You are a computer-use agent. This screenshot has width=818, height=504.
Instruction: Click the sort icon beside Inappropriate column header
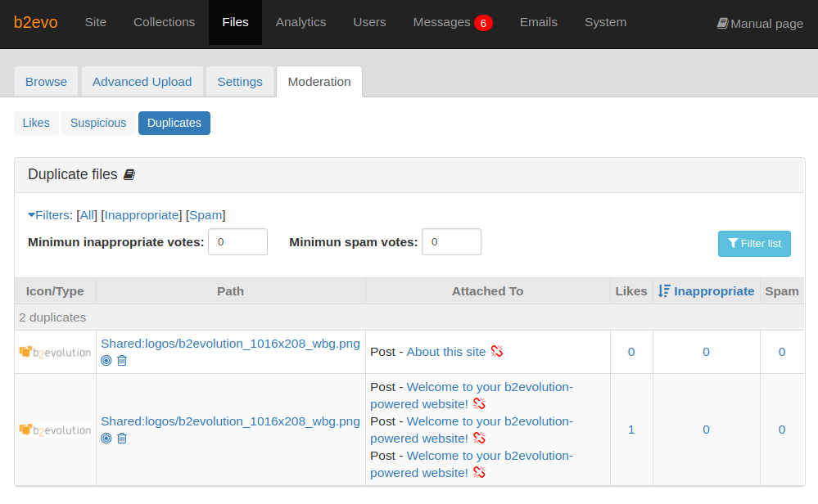coord(663,290)
